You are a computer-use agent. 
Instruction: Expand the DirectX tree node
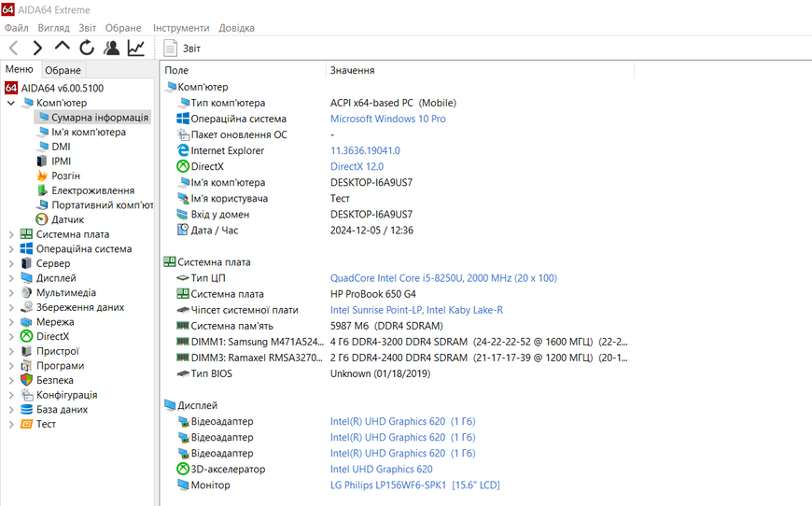[11, 337]
